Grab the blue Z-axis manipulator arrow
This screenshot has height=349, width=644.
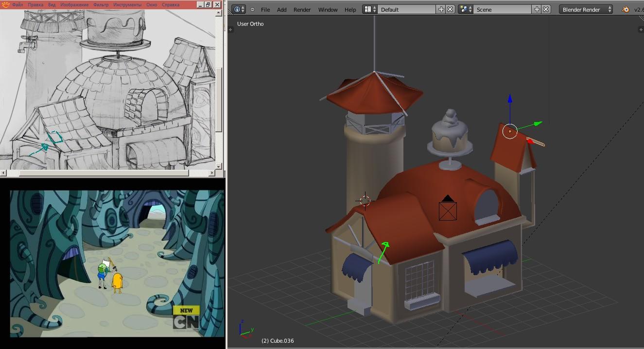[x=510, y=99]
